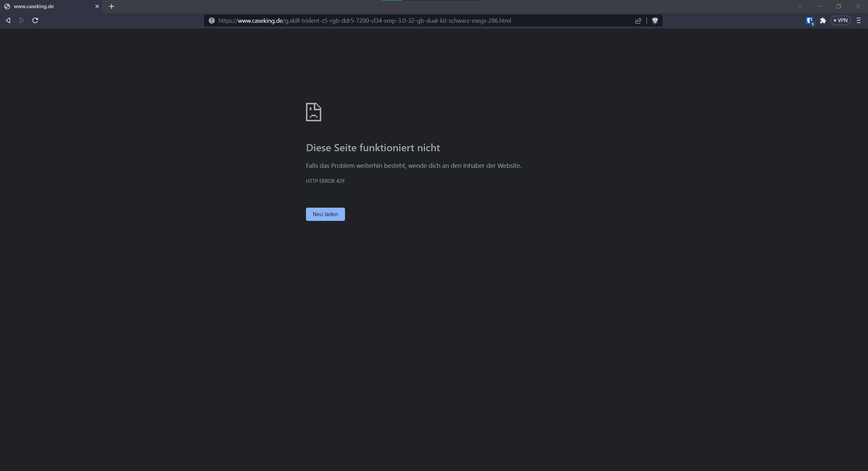Open the Extensions puzzle piece menu

[x=823, y=21]
